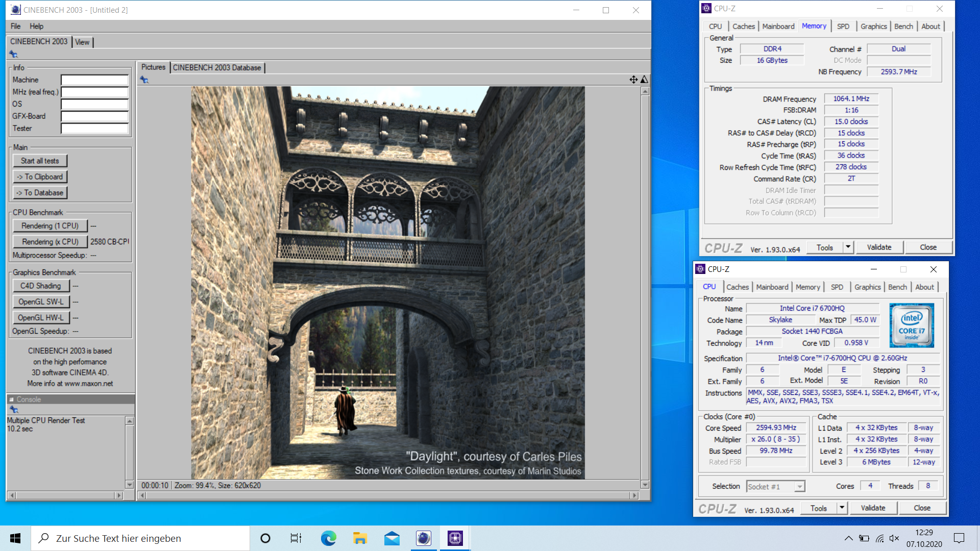Click into the Machine input field
980x551 pixels.
pos(94,80)
